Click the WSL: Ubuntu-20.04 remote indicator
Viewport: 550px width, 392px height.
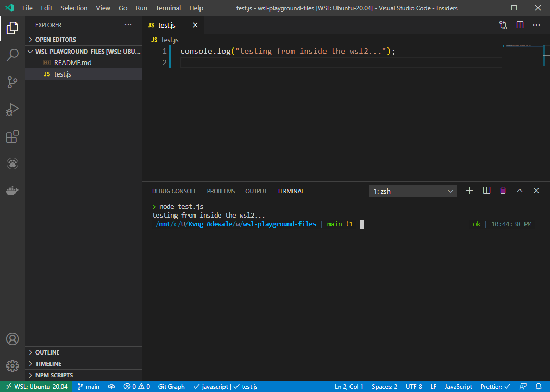[x=36, y=386]
